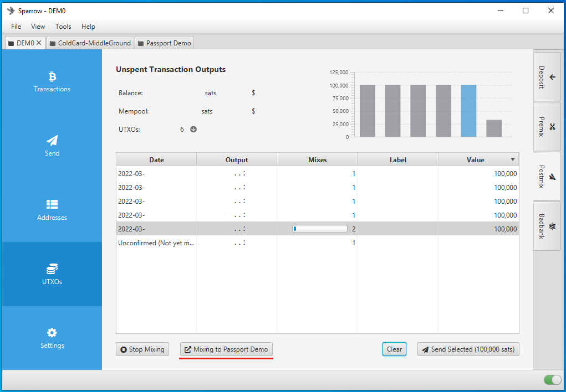
Task: Open the File menu
Action: pyautogui.click(x=16, y=27)
